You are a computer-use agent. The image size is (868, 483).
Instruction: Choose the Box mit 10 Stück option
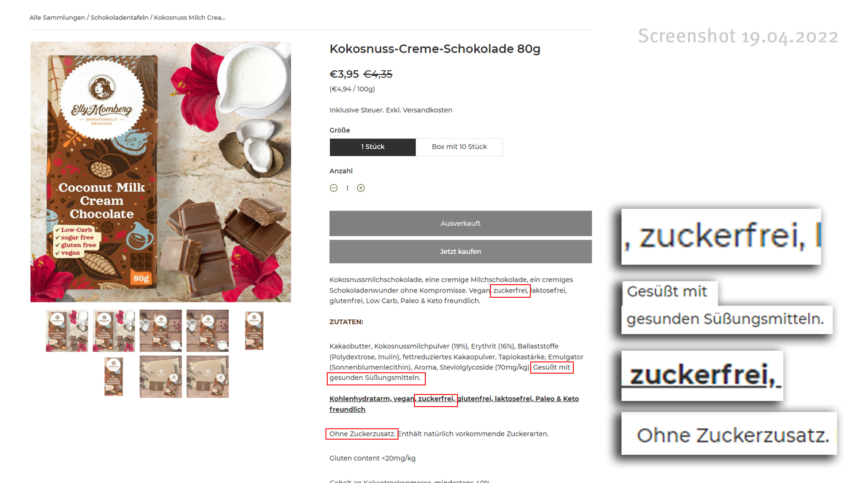[459, 147]
